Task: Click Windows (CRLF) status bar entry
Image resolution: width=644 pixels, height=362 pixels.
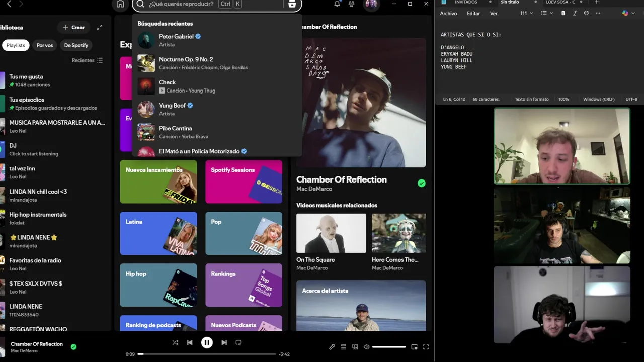Action: click(x=599, y=99)
